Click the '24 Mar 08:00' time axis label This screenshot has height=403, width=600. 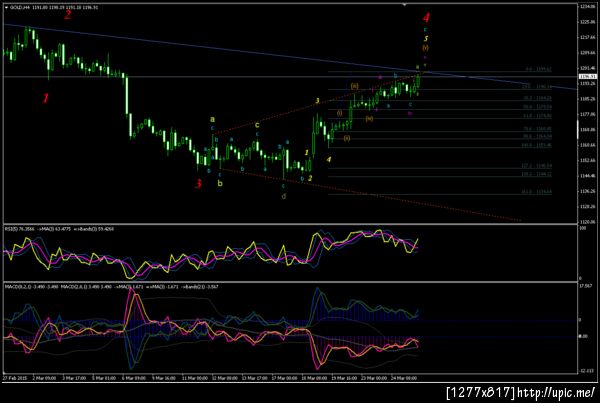coord(405,378)
